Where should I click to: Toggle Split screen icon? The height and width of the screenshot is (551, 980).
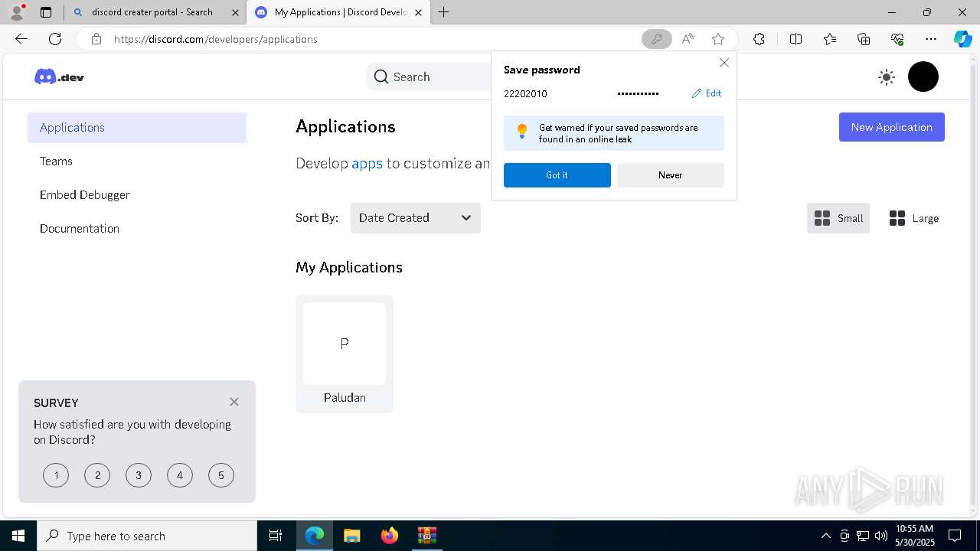795,39
